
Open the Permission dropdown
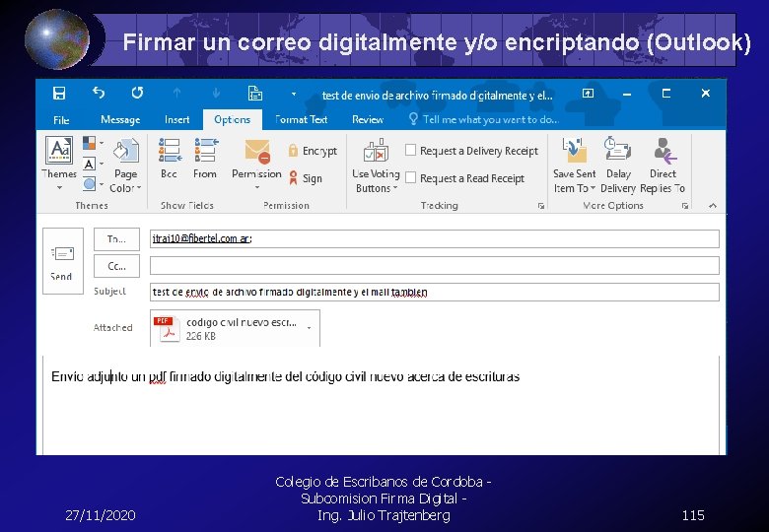click(x=256, y=165)
